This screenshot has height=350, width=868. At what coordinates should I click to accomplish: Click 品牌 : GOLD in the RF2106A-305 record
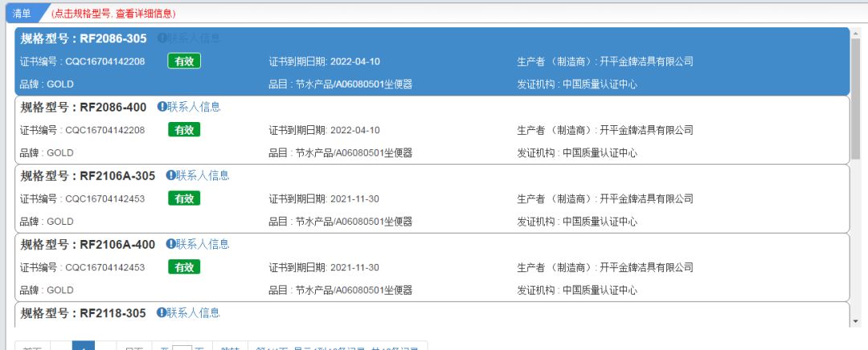pyautogui.click(x=47, y=222)
